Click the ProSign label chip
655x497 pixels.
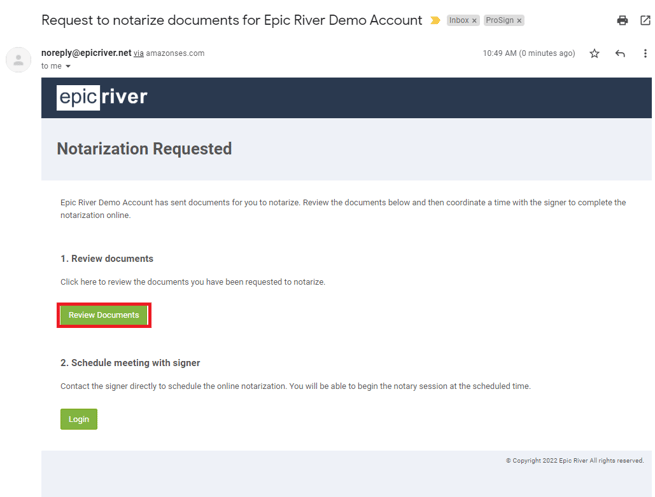499,20
